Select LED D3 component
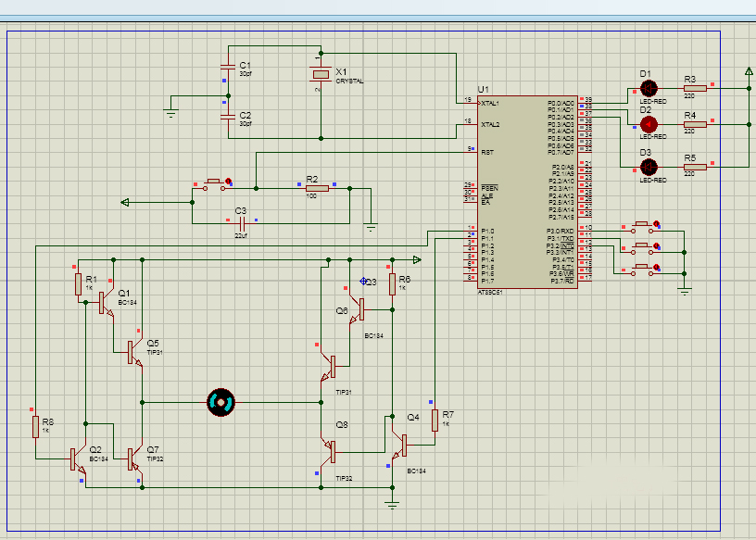Screen dimensions: 756x540 [648, 168]
